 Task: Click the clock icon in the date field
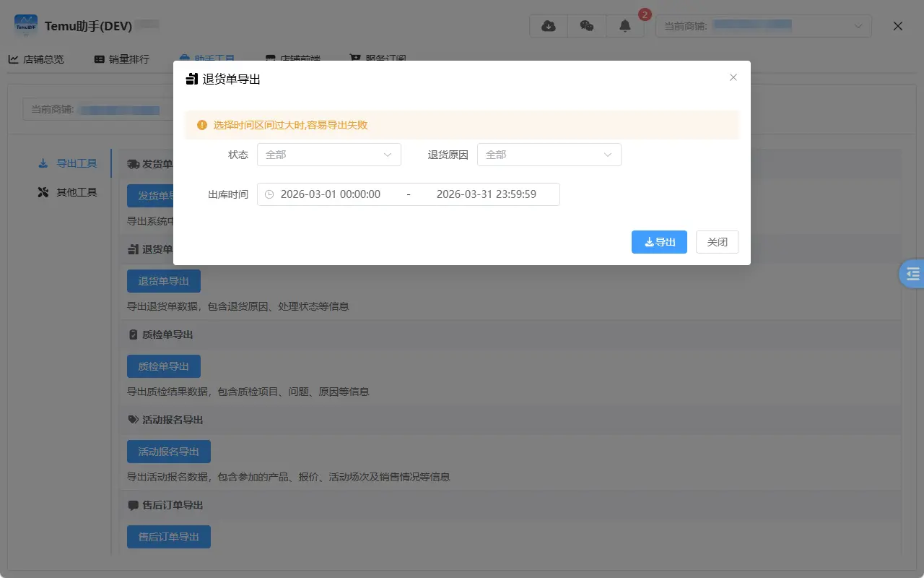pyautogui.click(x=269, y=194)
